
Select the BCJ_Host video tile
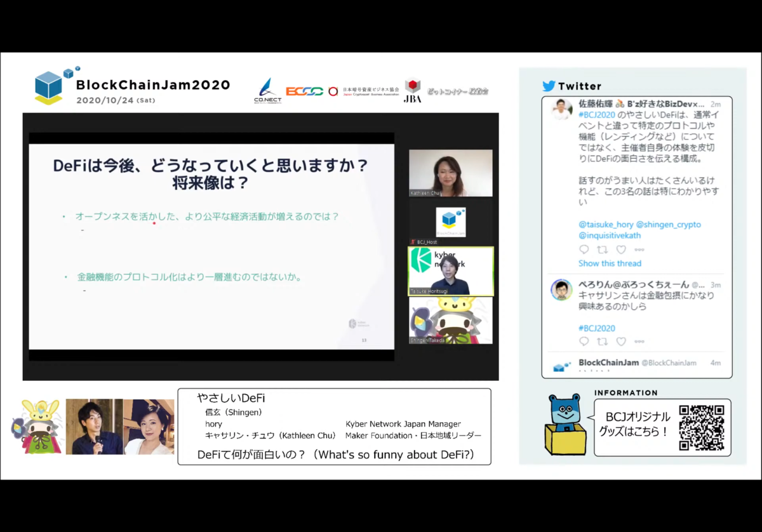point(450,222)
